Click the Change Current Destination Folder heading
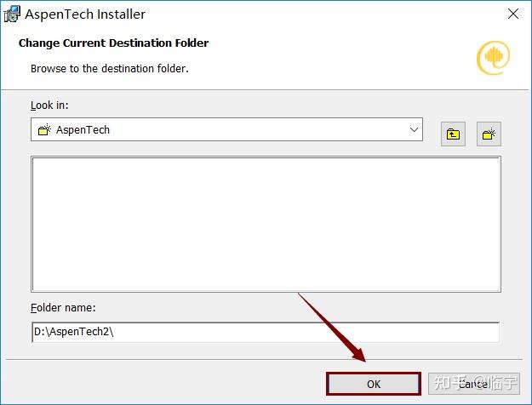Viewport: 532px width, 405px height. (113, 43)
